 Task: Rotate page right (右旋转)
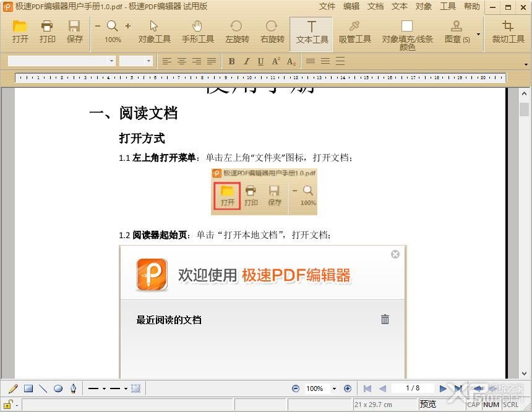tap(272, 32)
